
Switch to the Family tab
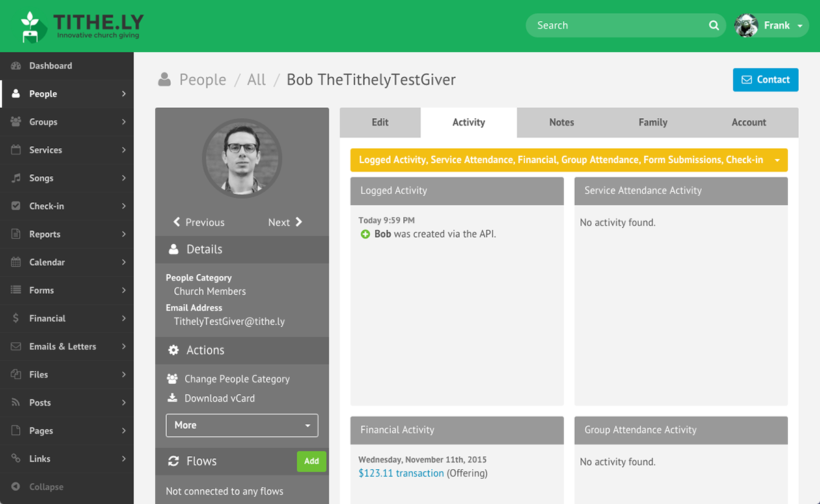click(x=653, y=122)
